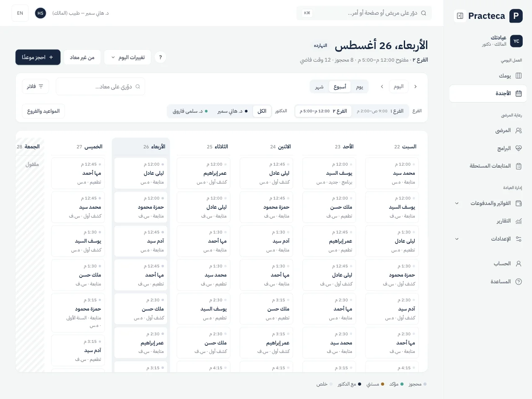
Task: Click the مستني orange legend dot
Action: 382,384
